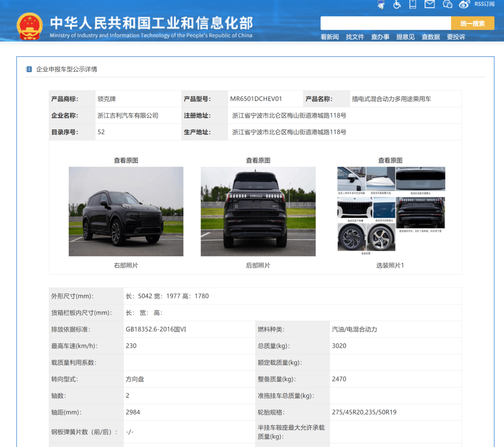The image size is (504, 447).
Task: Select the product name 插电式混合动力多用途乘用车
Action: (391, 99)
